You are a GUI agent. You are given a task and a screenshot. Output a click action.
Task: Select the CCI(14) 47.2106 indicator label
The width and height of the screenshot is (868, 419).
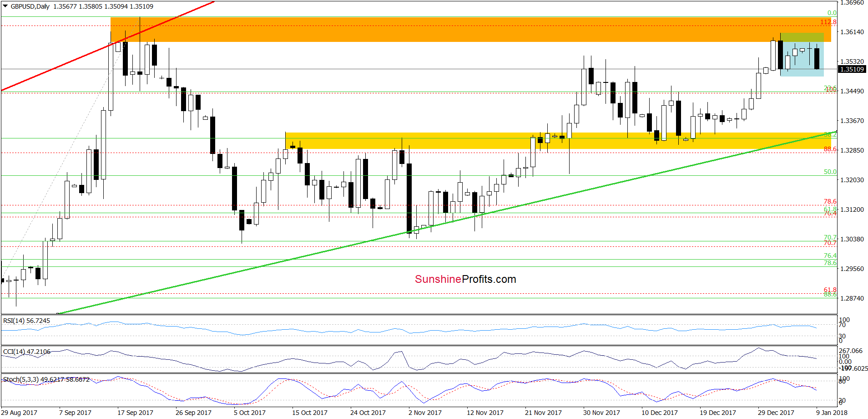pyautogui.click(x=26, y=352)
